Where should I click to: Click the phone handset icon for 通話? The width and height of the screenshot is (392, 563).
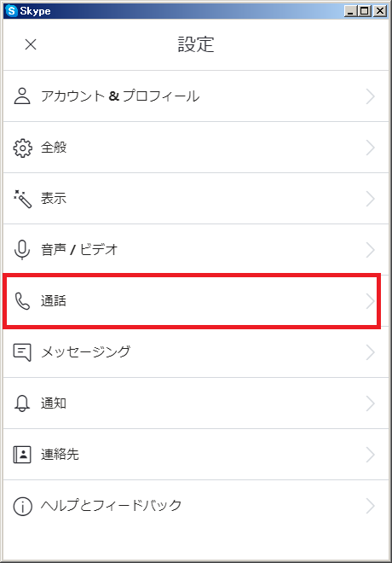[22, 301]
